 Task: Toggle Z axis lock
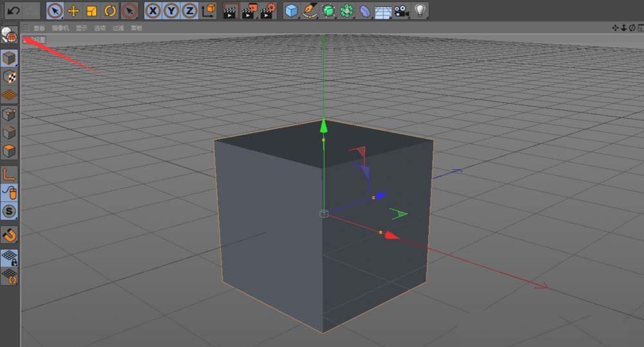click(189, 10)
